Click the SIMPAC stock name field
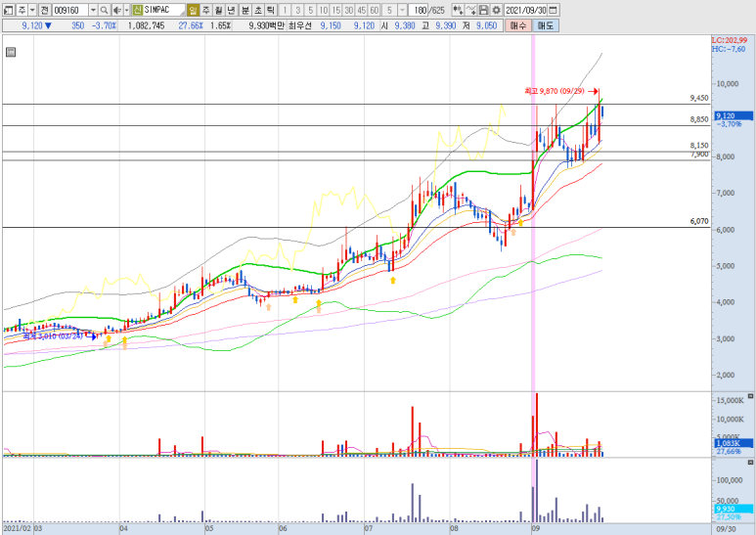The image size is (756, 535). tap(164, 10)
